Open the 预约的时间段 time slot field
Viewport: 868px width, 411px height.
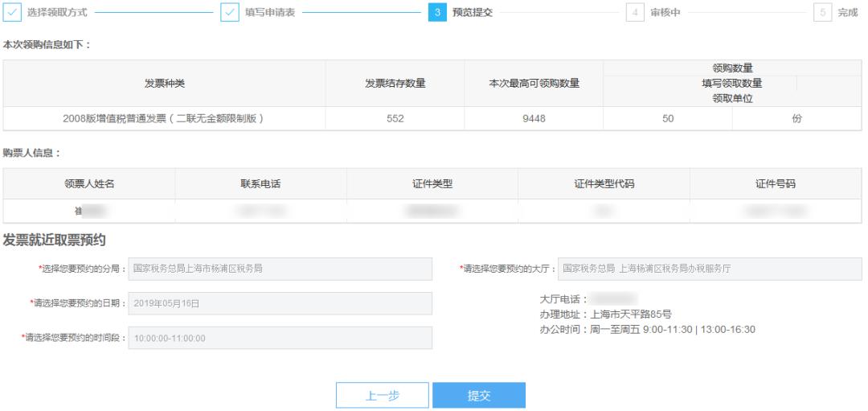(280, 338)
